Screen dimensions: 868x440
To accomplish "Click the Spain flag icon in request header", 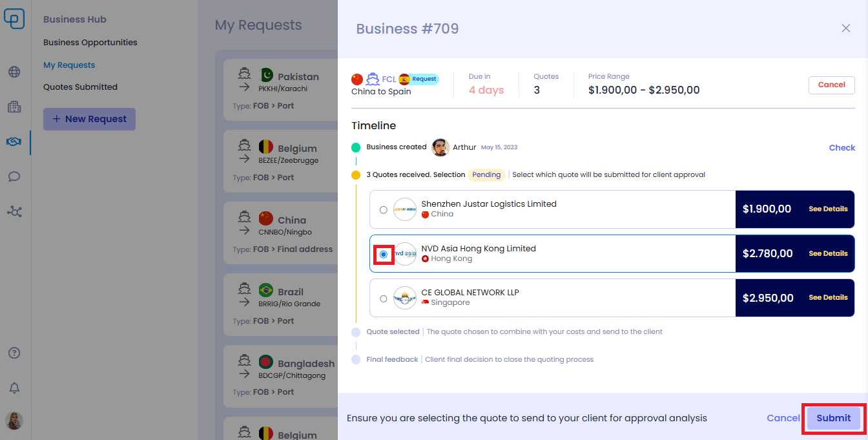I will [x=404, y=79].
